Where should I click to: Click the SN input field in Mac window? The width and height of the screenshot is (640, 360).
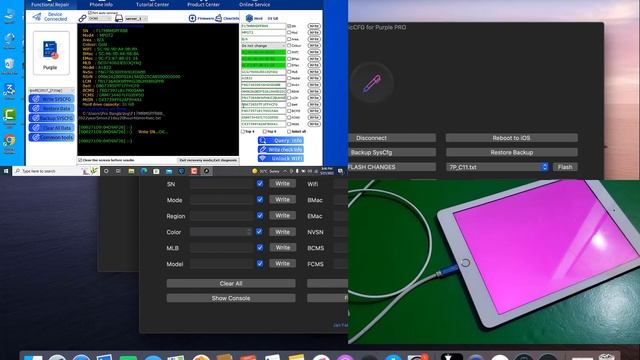point(222,184)
